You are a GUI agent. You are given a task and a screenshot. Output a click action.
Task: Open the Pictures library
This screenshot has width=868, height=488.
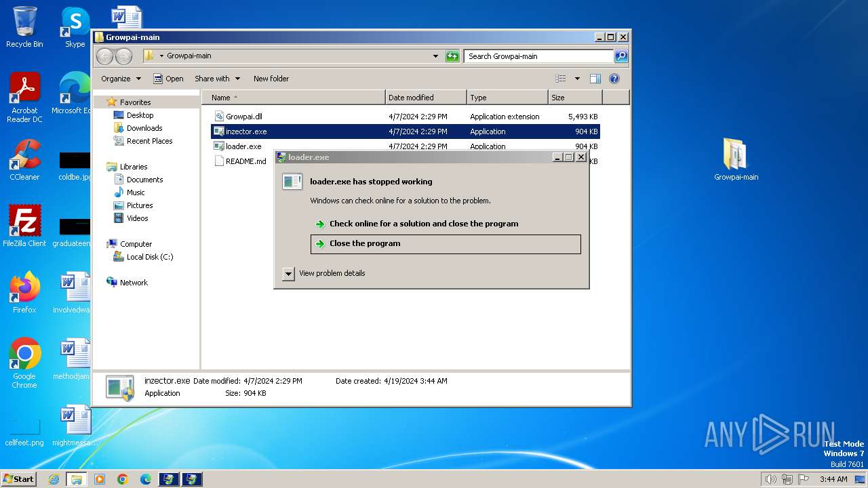point(140,205)
